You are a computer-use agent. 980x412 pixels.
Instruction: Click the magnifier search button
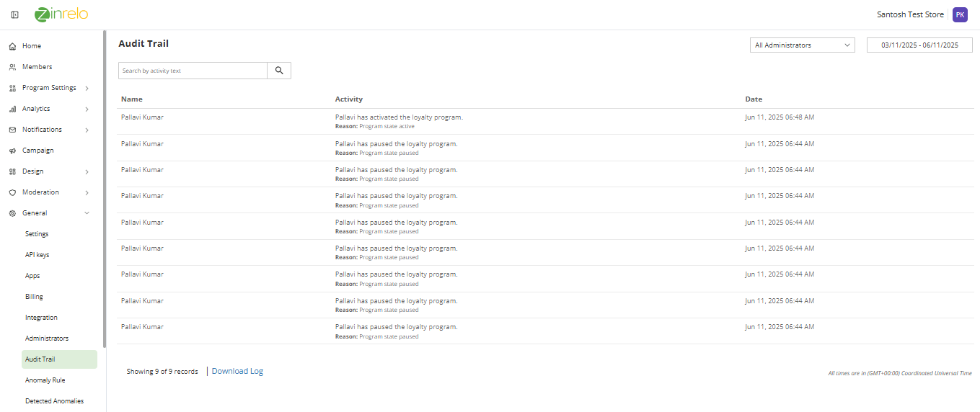coord(279,71)
